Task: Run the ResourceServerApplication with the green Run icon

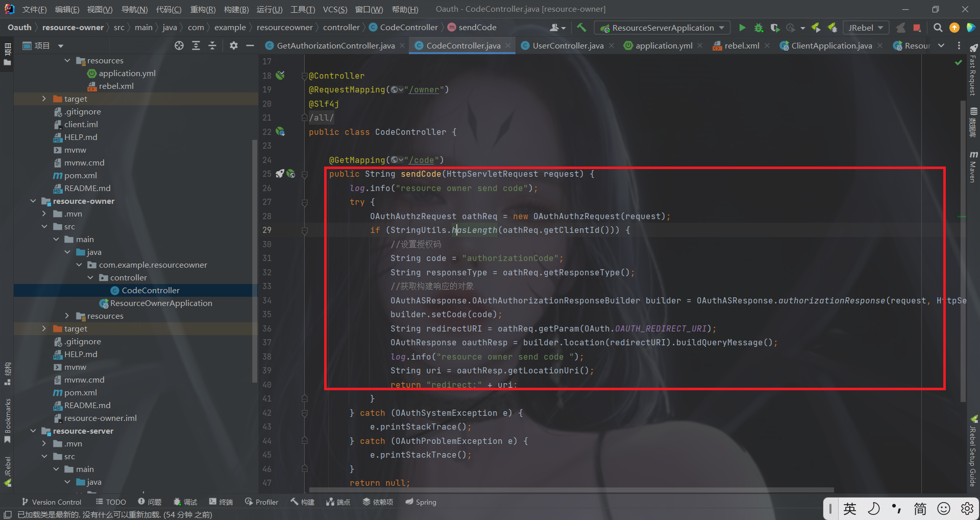Action: tap(743, 28)
